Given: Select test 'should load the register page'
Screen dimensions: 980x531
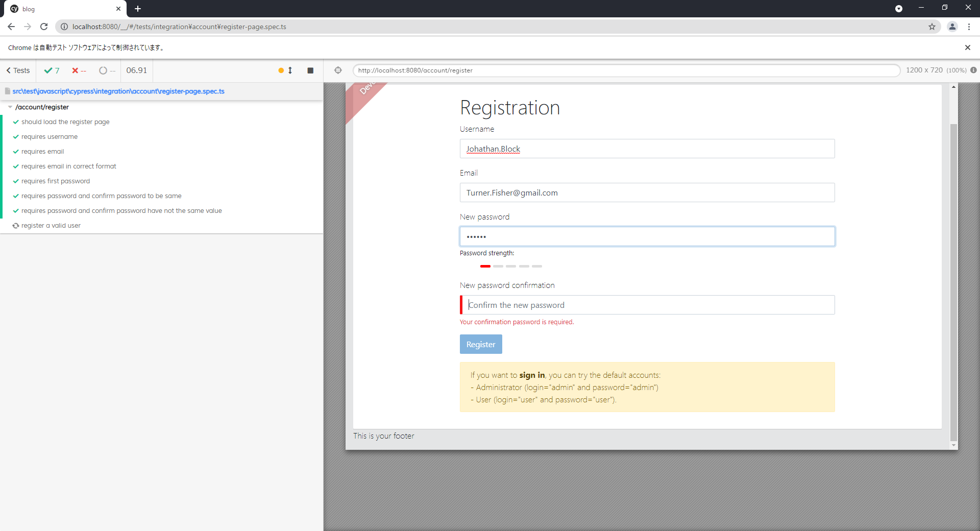Looking at the screenshot, I should (65, 122).
